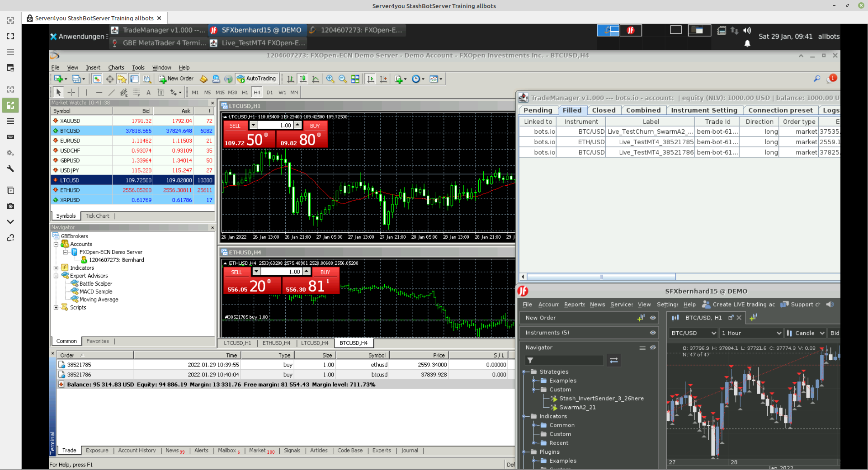This screenshot has width=868, height=470.
Task: Select the Fibonacci retracement tool
Action: coord(136,92)
